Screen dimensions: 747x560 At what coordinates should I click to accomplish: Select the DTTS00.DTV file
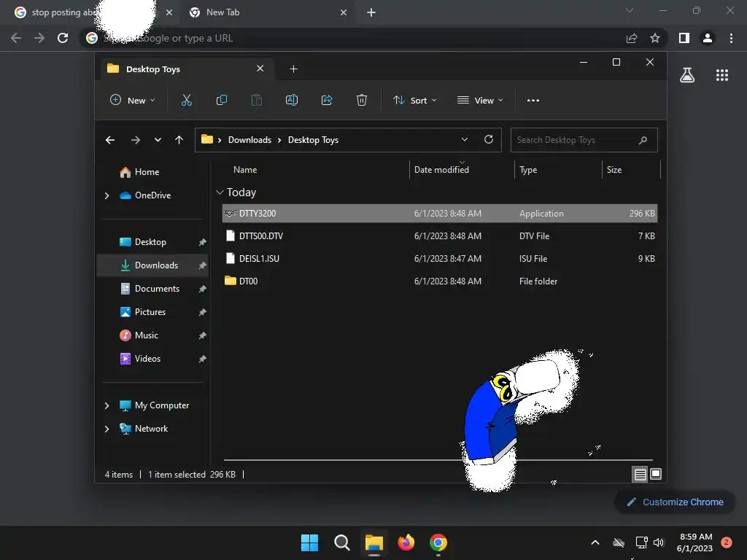439,236
